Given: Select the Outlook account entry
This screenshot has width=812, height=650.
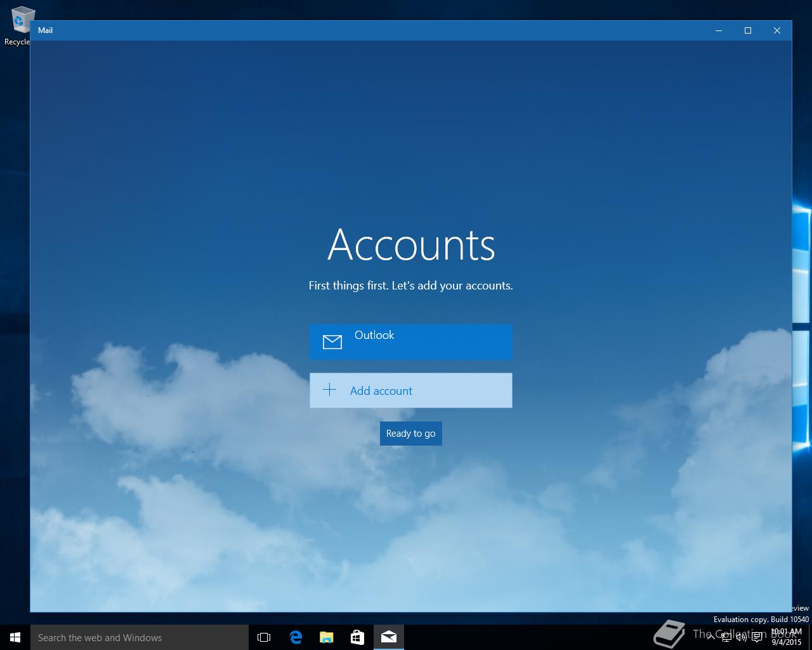Looking at the screenshot, I should pyautogui.click(x=411, y=342).
